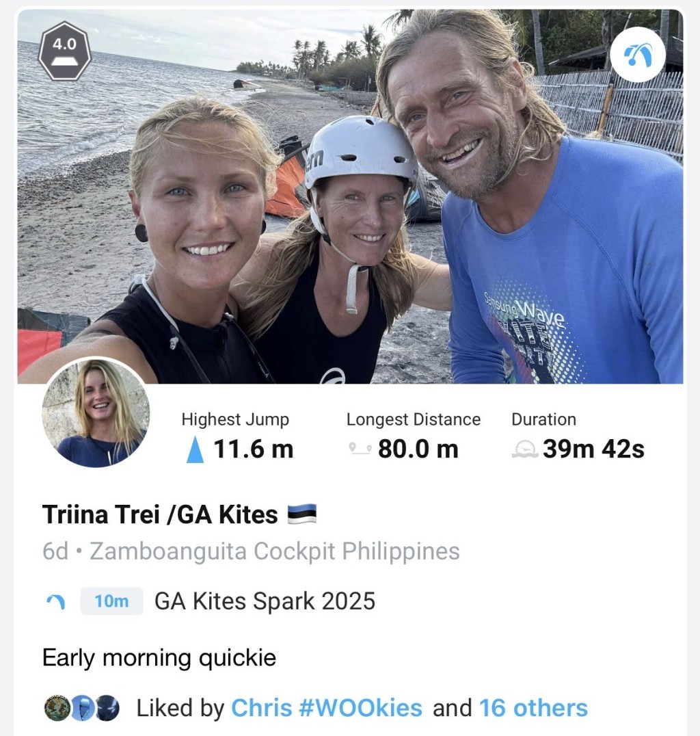Tap the 4.0 hexagon score badge
Viewport: 700px width, 736px height.
point(65,51)
